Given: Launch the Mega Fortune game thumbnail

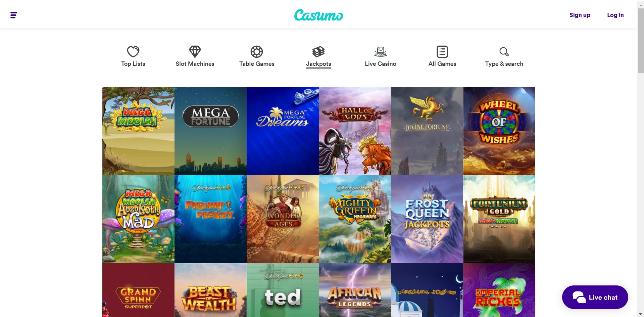Looking at the screenshot, I should tap(210, 131).
